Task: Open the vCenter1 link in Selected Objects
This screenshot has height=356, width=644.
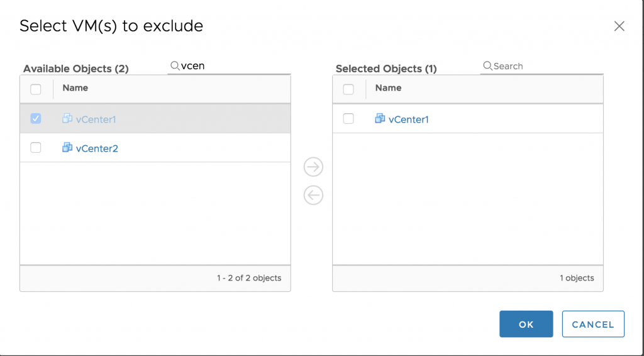Action: coord(409,120)
